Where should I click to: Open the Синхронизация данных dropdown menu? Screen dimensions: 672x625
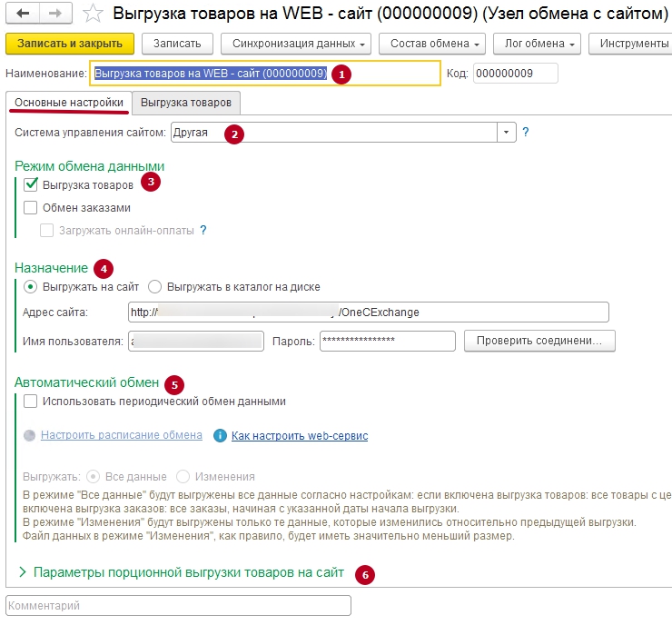[301, 44]
